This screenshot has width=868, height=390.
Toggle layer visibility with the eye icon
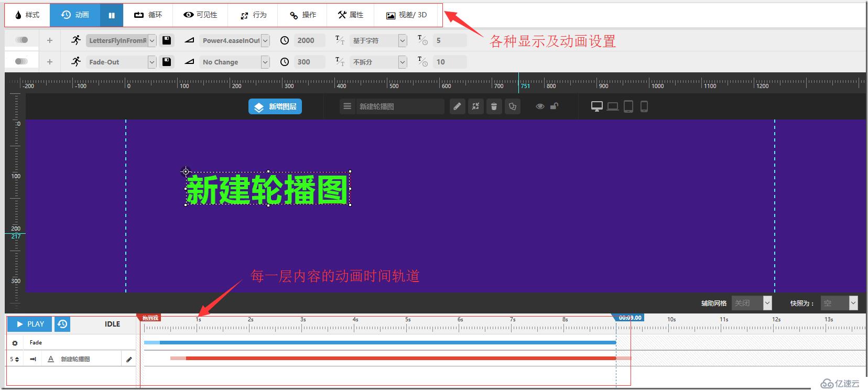540,106
